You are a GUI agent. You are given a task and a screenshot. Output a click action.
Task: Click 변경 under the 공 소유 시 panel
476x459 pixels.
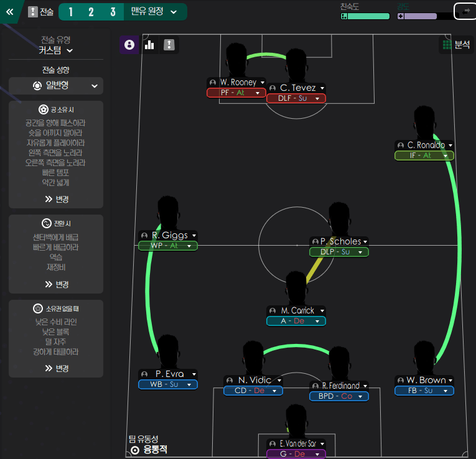coord(57,199)
